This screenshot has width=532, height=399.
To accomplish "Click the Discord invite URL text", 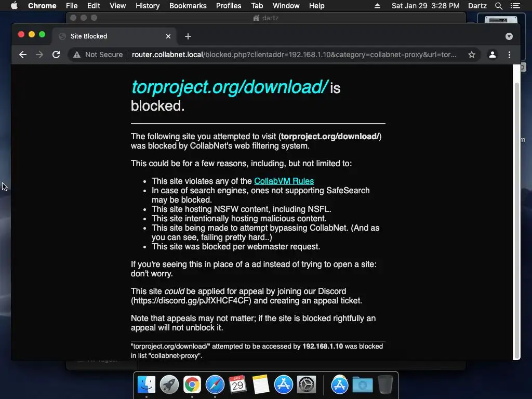I will coord(191,301).
